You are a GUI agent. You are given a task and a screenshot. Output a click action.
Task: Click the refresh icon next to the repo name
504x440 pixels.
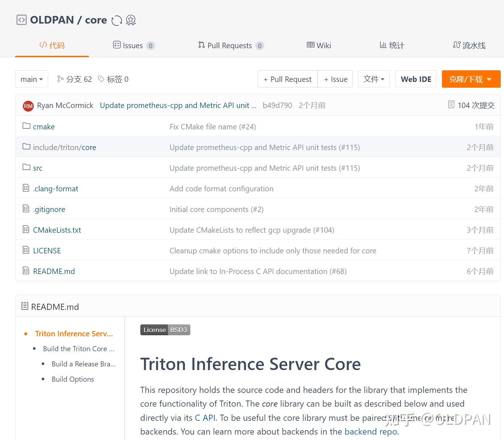point(116,21)
